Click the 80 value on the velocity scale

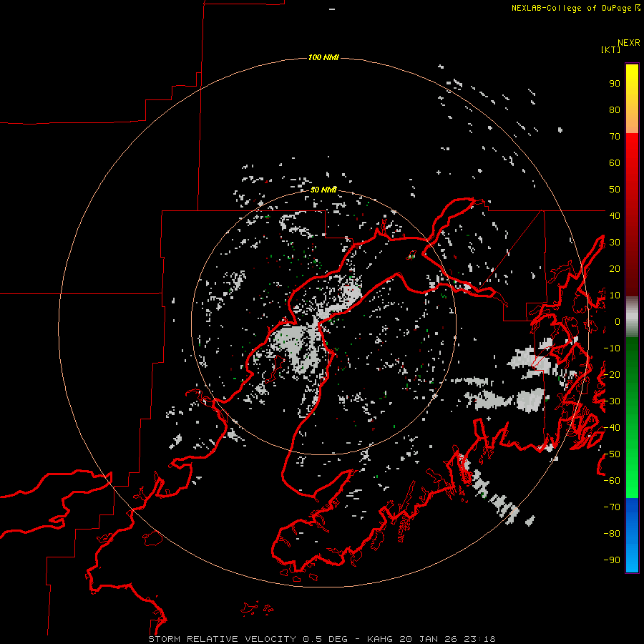tap(615, 110)
